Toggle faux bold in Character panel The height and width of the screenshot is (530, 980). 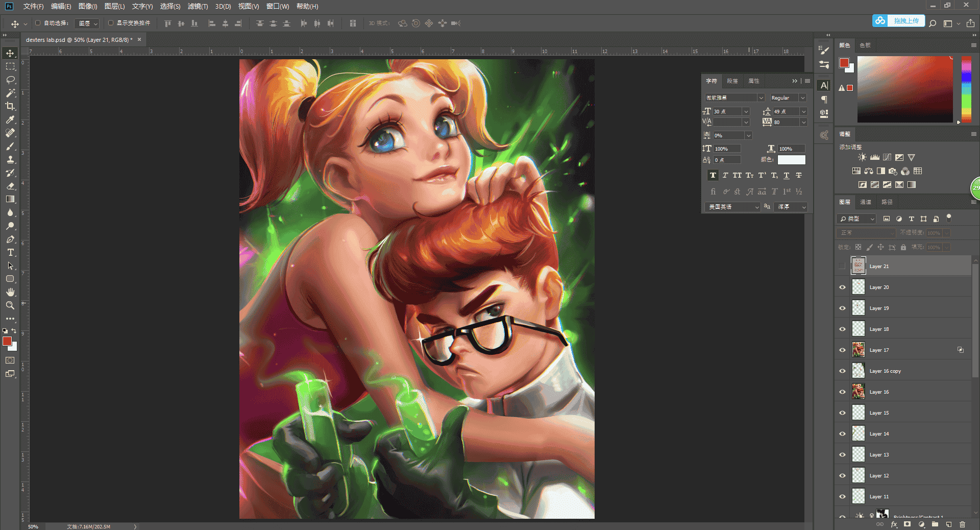(713, 175)
